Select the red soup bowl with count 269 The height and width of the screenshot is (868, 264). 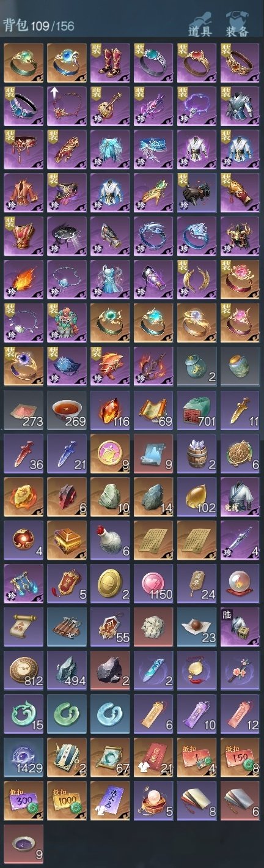pos(67,409)
